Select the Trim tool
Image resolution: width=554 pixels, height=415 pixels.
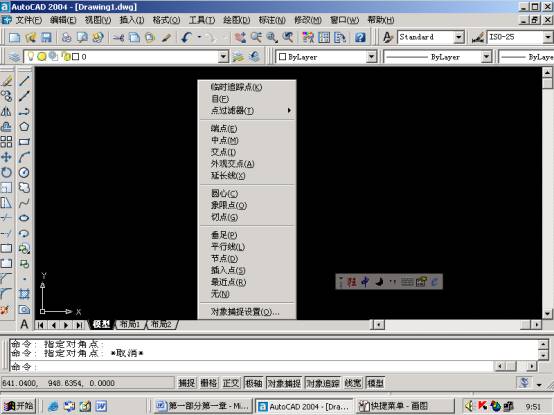(6, 218)
